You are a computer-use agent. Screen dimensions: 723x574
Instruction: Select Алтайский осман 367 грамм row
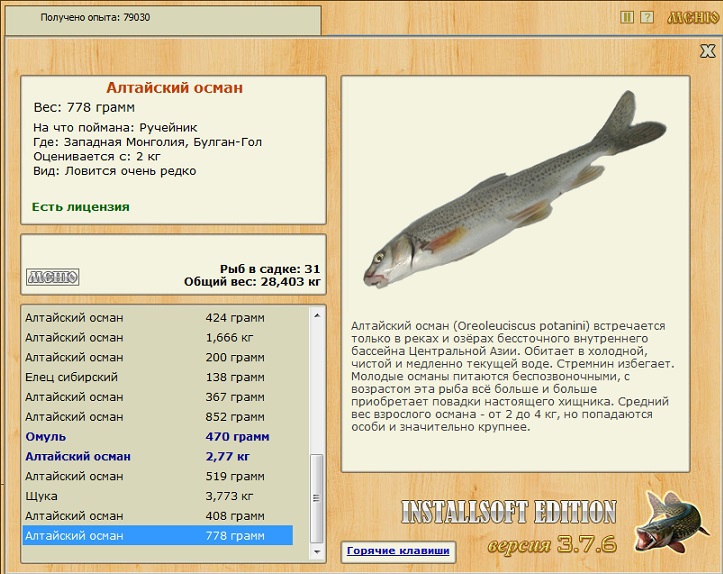158,397
